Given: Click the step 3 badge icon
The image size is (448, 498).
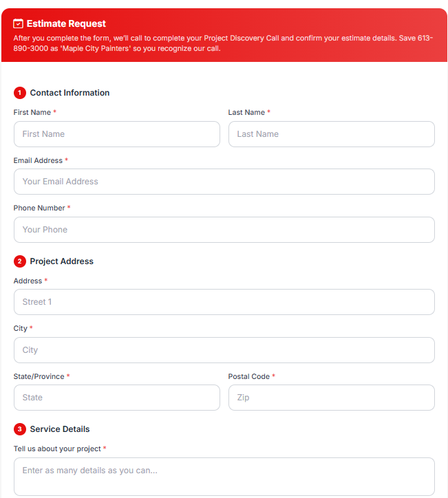Looking at the screenshot, I should [x=20, y=429].
